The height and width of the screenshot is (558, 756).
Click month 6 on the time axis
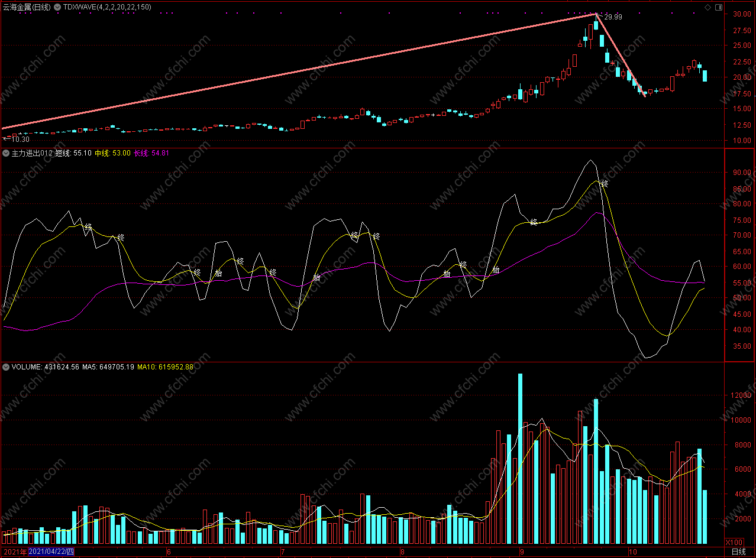pyautogui.click(x=169, y=552)
